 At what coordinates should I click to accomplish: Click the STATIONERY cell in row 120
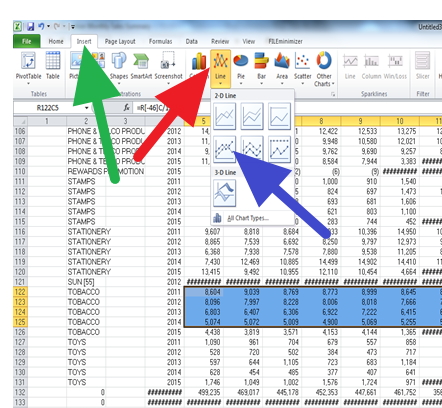pyautogui.click(x=86, y=272)
